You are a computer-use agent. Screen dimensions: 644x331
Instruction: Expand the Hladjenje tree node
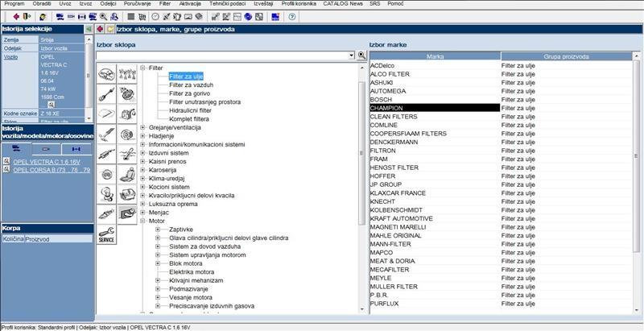143,136
